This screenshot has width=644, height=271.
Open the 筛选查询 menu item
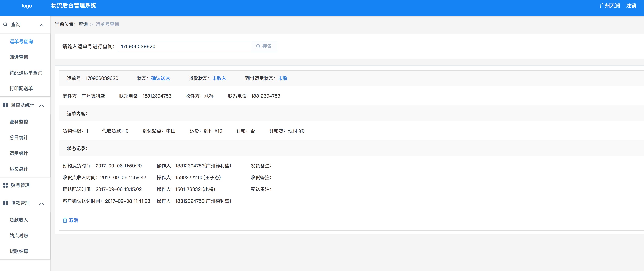19,57
